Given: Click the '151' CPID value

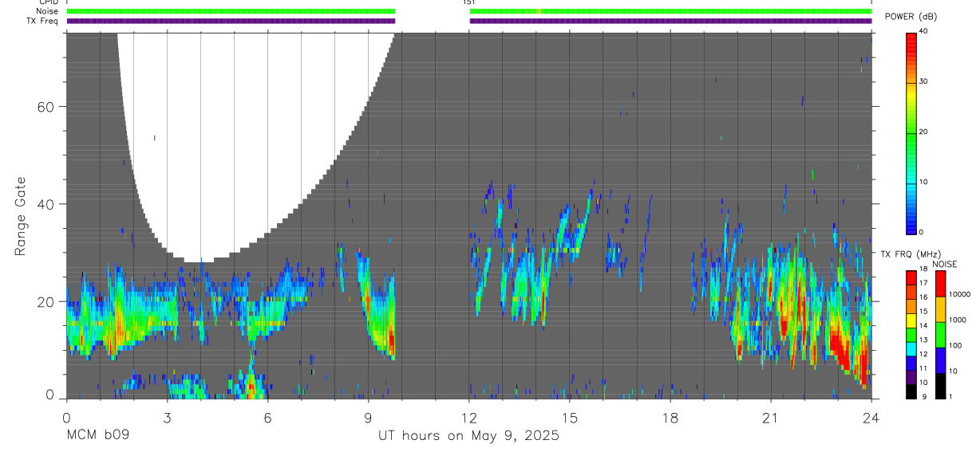Looking at the screenshot, I should click(x=469, y=2).
